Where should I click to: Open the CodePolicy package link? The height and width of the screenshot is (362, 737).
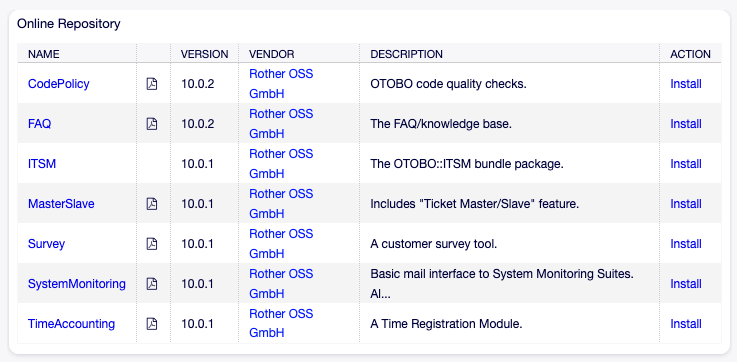(59, 84)
